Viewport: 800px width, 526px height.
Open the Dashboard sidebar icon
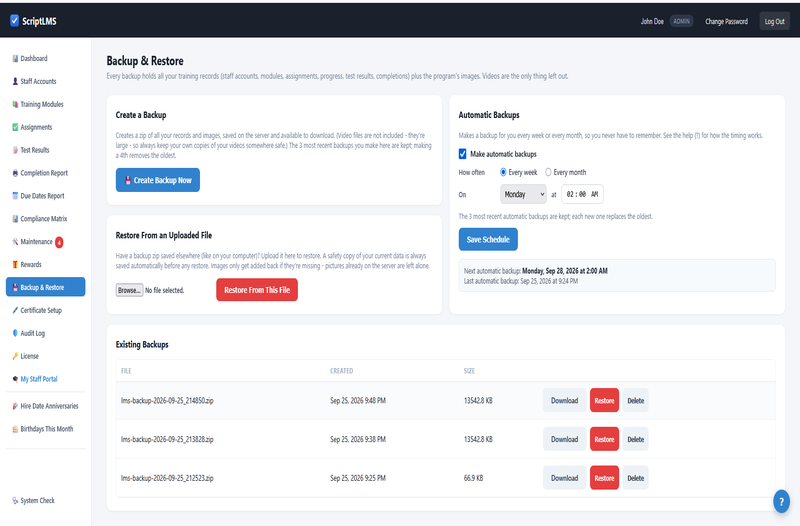coord(15,59)
